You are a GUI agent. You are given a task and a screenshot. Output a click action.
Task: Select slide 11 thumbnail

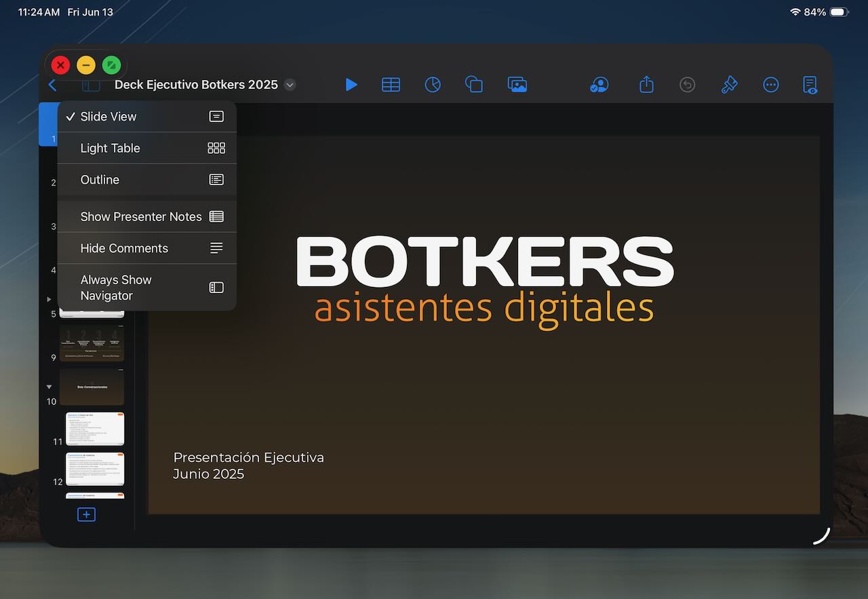point(95,429)
